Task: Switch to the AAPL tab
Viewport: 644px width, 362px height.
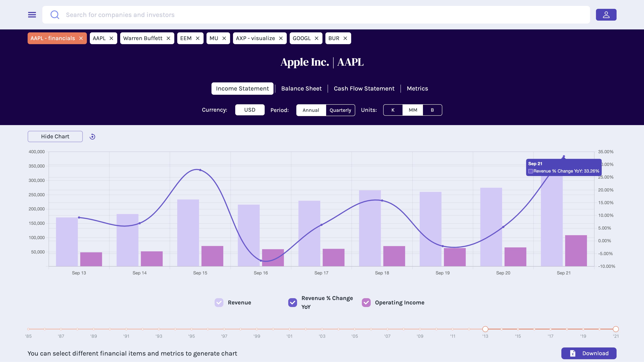Action: 99,38
